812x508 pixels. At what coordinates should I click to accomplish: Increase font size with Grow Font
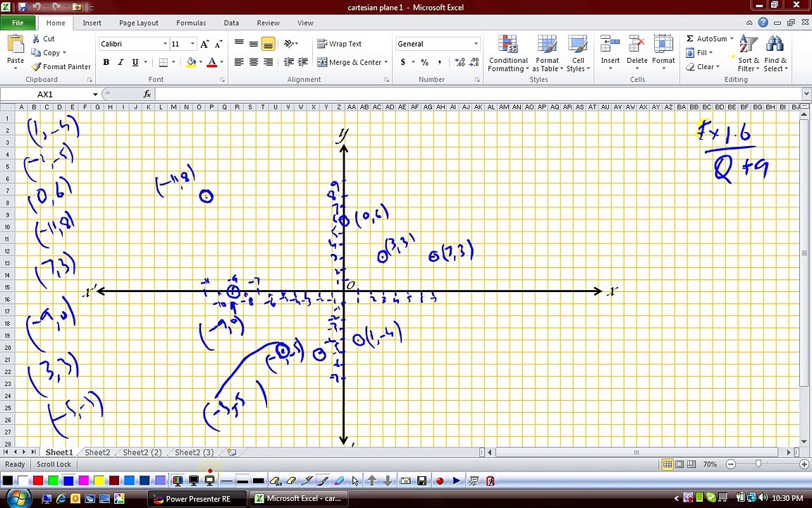click(x=205, y=44)
